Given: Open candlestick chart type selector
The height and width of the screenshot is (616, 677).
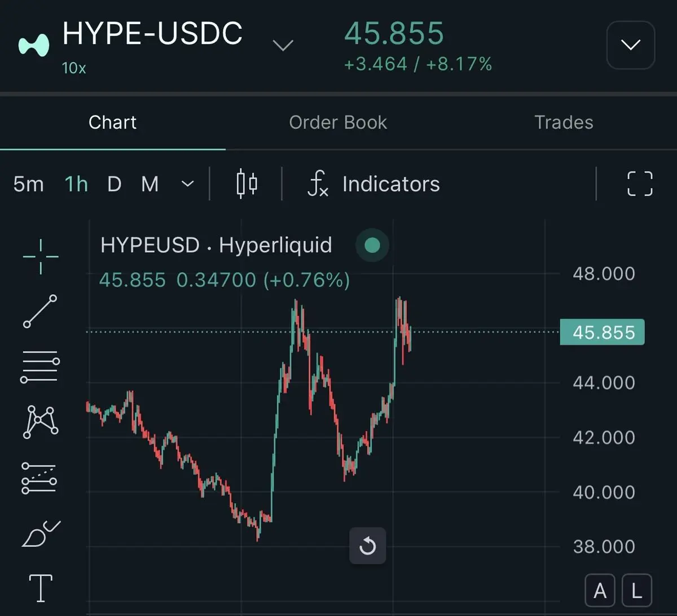Looking at the screenshot, I should (x=247, y=184).
